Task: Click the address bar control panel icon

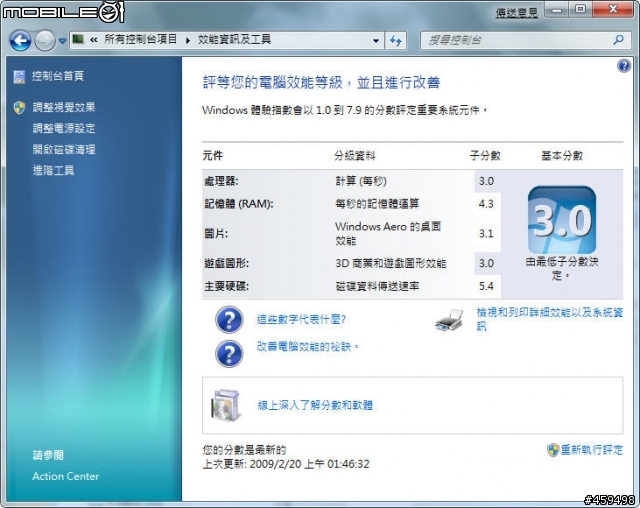Action: click(x=78, y=40)
